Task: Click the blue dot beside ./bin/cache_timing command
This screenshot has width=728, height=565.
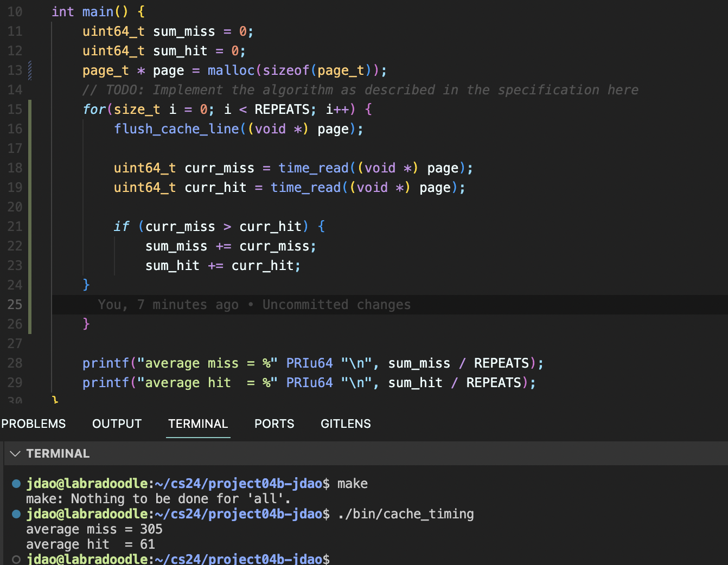Action: coord(16,514)
